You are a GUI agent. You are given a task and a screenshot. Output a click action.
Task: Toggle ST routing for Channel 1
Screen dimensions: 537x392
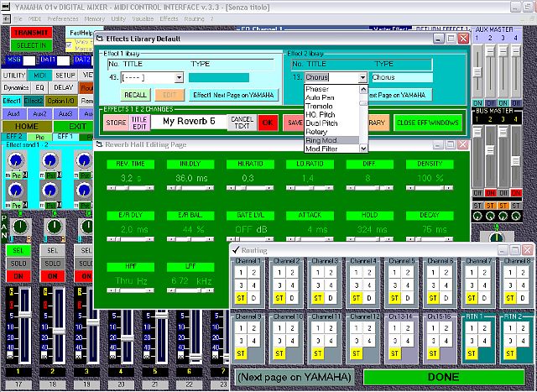point(241,298)
